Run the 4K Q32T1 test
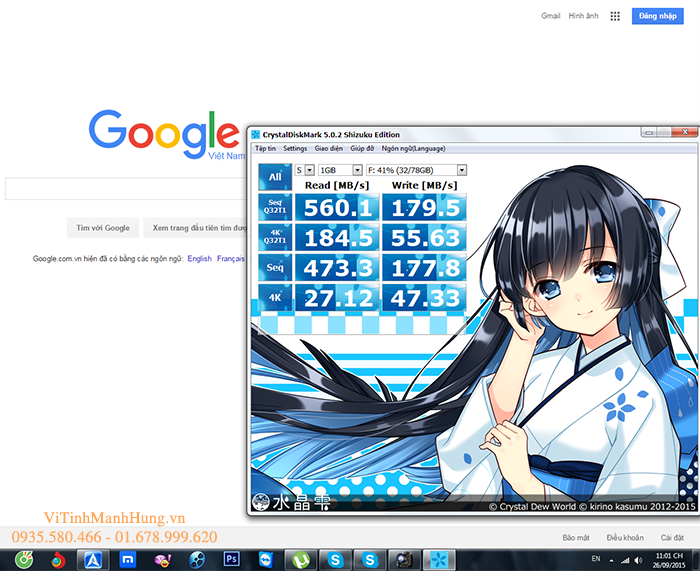The width and height of the screenshot is (700, 571). point(275,237)
